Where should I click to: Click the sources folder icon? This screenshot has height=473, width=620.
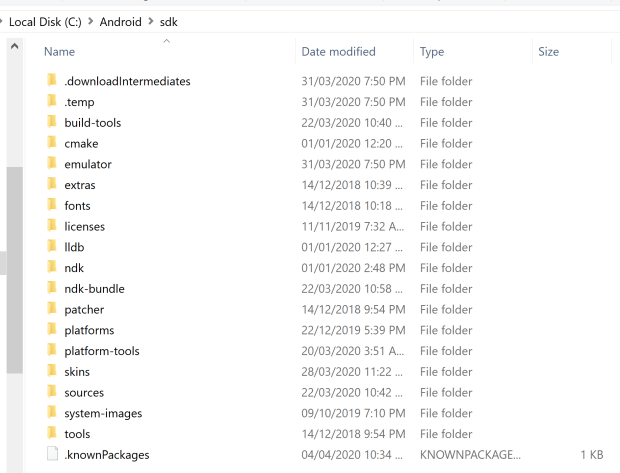point(52,392)
